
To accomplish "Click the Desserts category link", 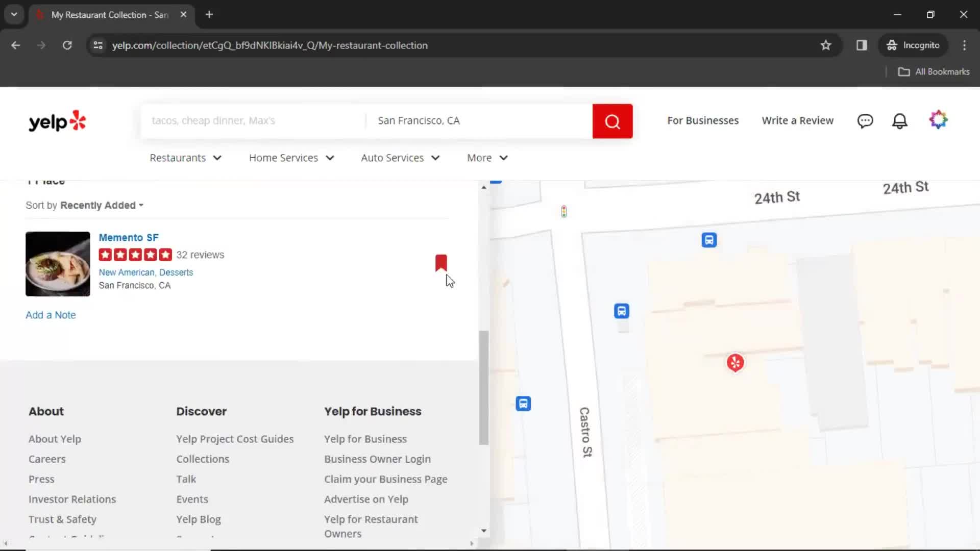I will coord(176,272).
